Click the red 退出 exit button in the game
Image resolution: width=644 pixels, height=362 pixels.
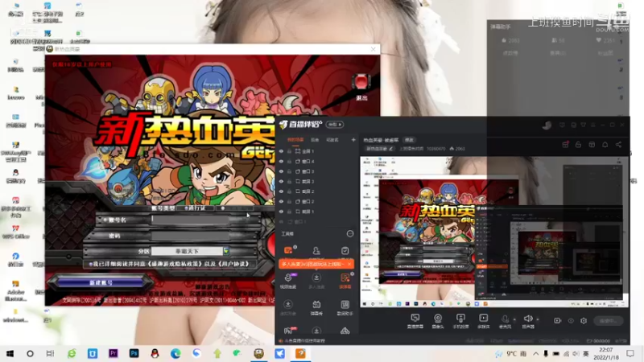(361, 86)
